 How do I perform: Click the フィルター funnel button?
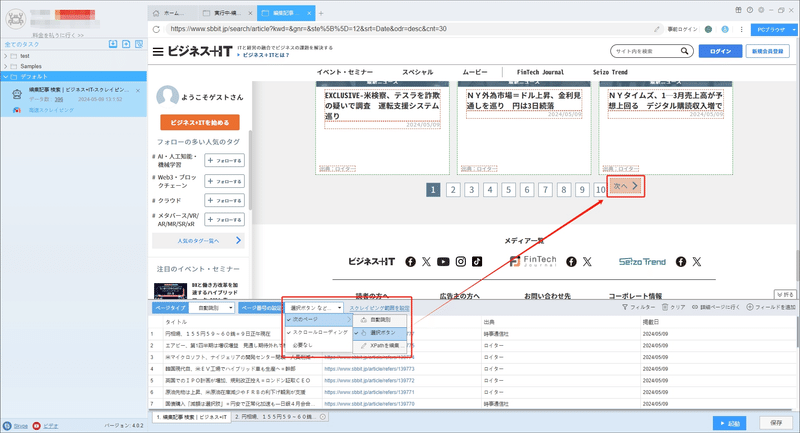pos(638,307)
